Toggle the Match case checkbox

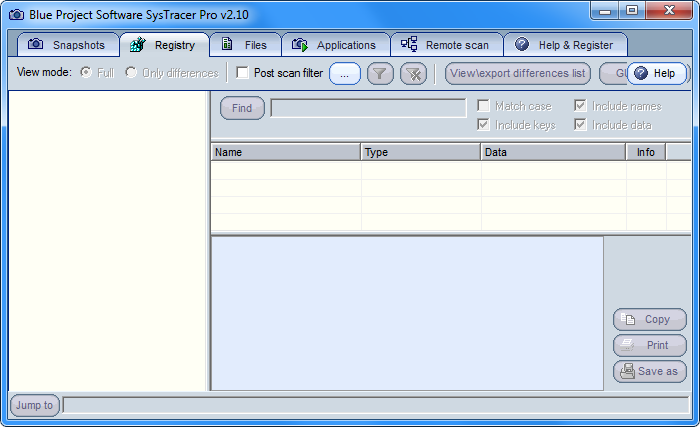[483, 106]
